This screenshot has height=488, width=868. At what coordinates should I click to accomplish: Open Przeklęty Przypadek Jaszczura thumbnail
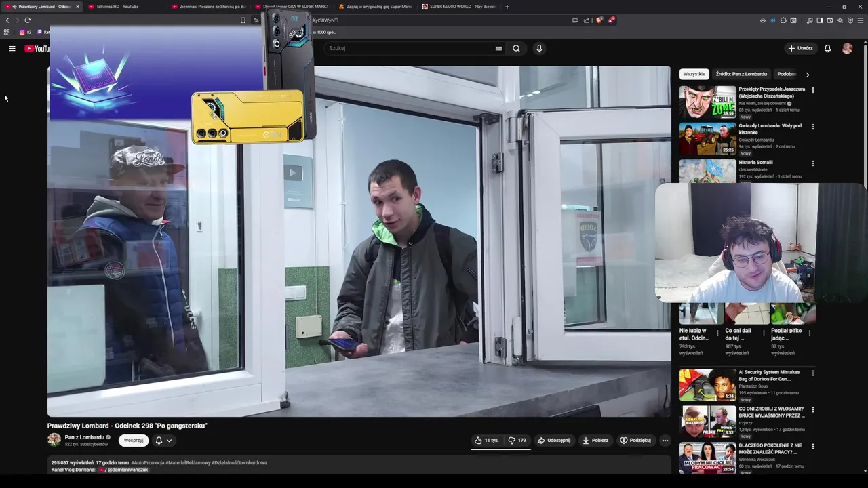707,102
